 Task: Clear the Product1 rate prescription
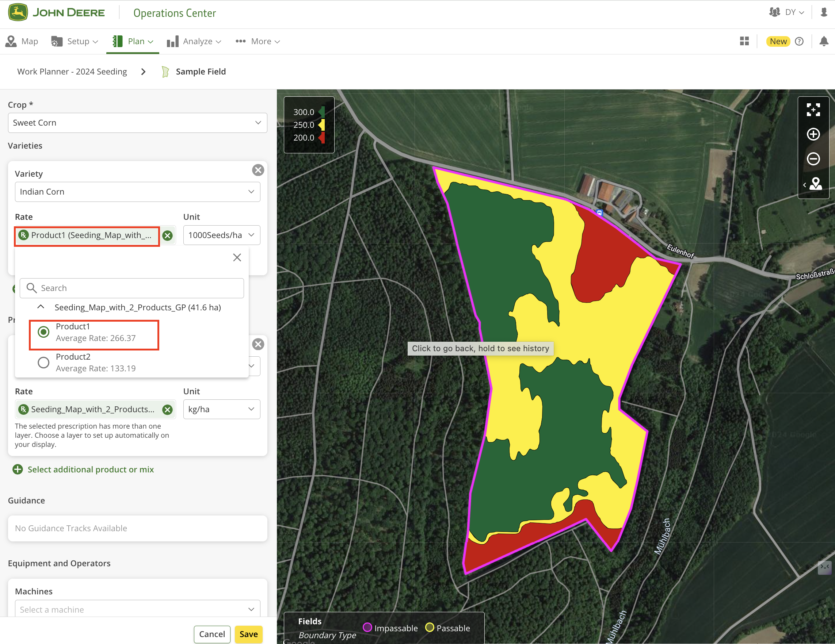tap(167, 235)
